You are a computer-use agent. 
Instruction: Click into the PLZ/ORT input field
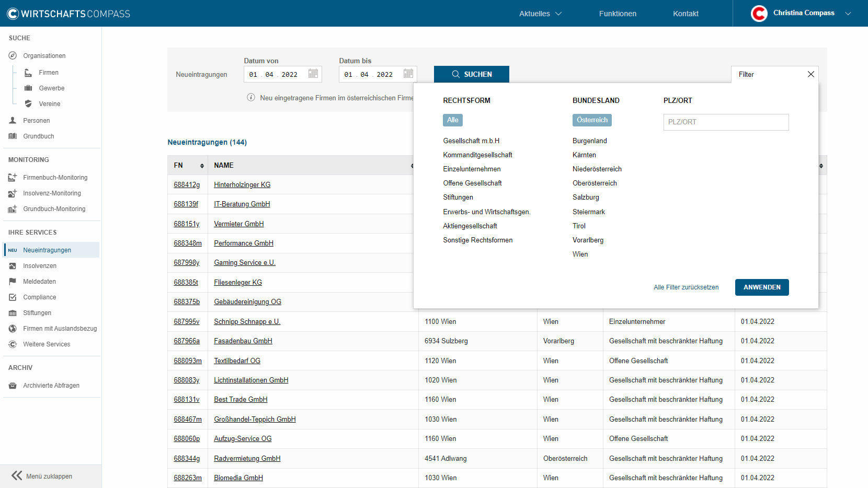click(726, 122)
